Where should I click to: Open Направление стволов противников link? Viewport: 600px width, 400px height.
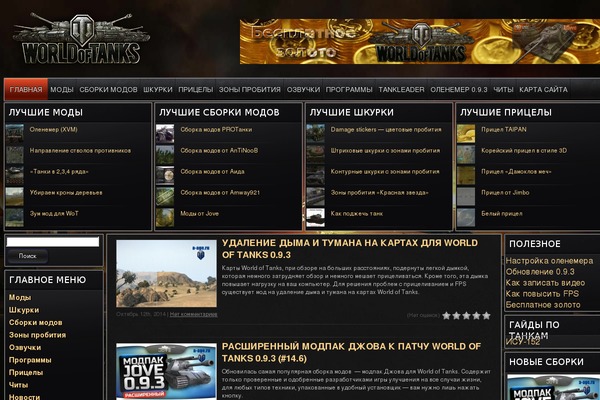pos(80,150)
